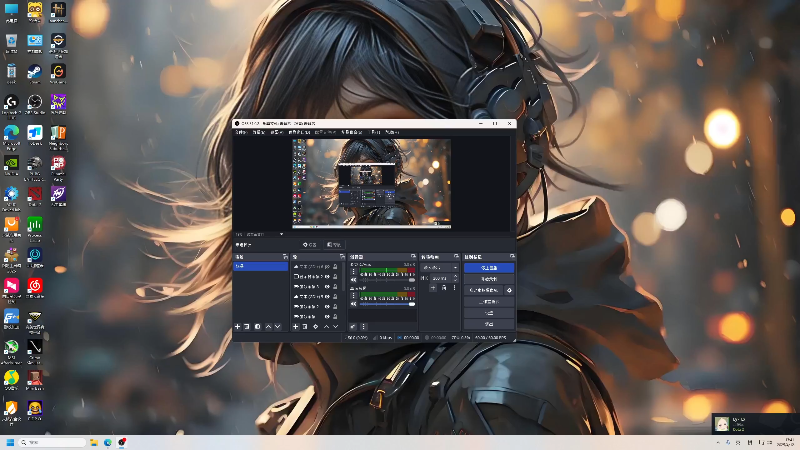Increase transition duration with up arrow
The width and height of the screenshot is (800, 450).
[x=455, y=277]
